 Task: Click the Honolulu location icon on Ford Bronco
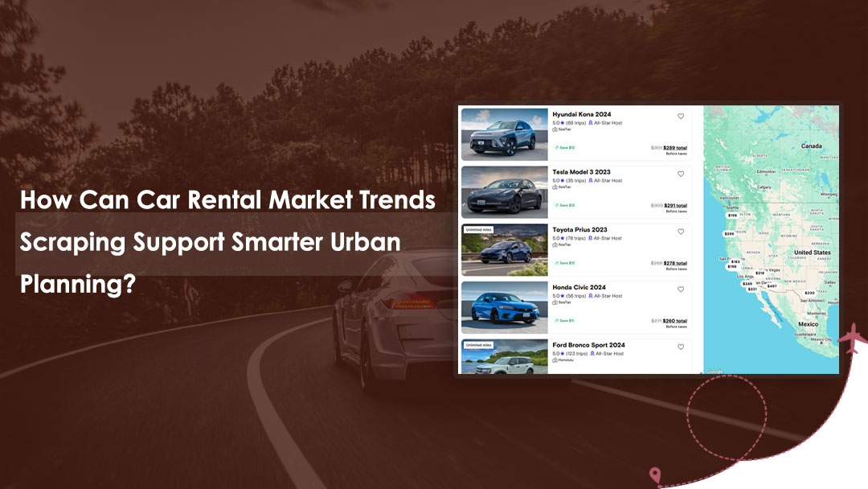555,360
